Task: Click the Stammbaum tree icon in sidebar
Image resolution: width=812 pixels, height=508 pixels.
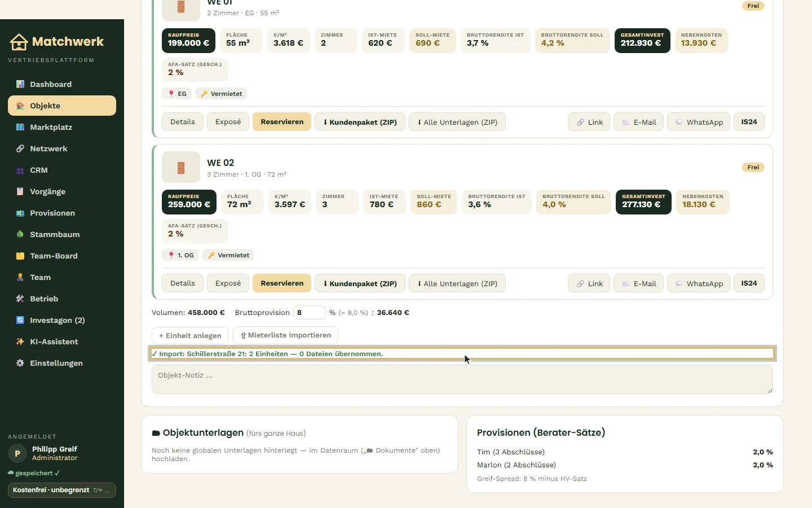Action: [x=20, y=234]
